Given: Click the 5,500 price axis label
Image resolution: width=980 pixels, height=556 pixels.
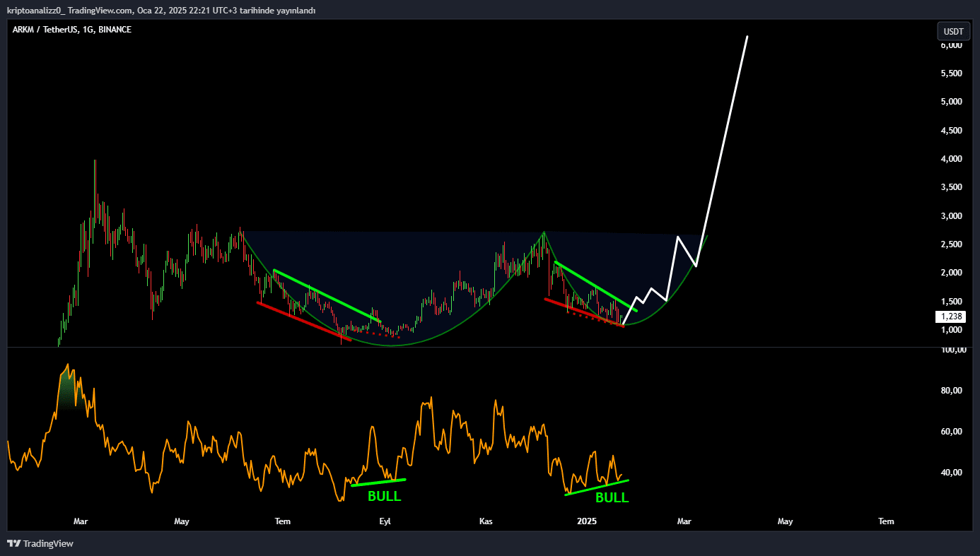Looking at the screenshot, I should click(x=951, y=73).
